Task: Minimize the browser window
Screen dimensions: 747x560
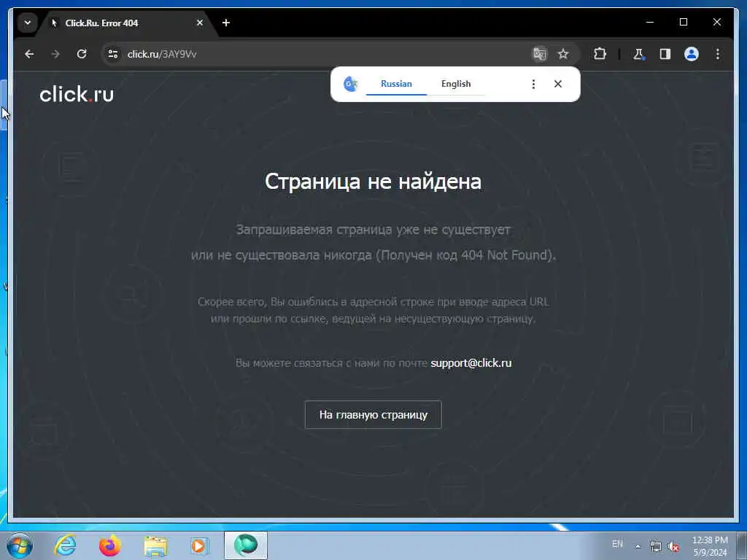Action: 650,23
